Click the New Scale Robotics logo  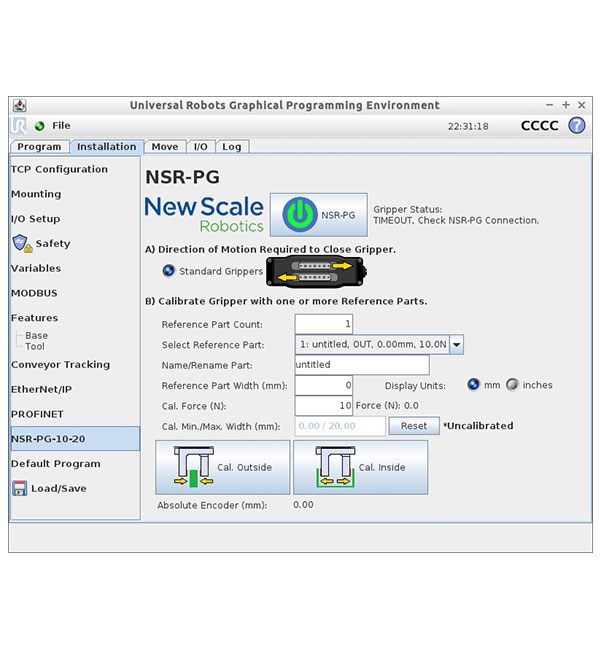pos(204,214)
